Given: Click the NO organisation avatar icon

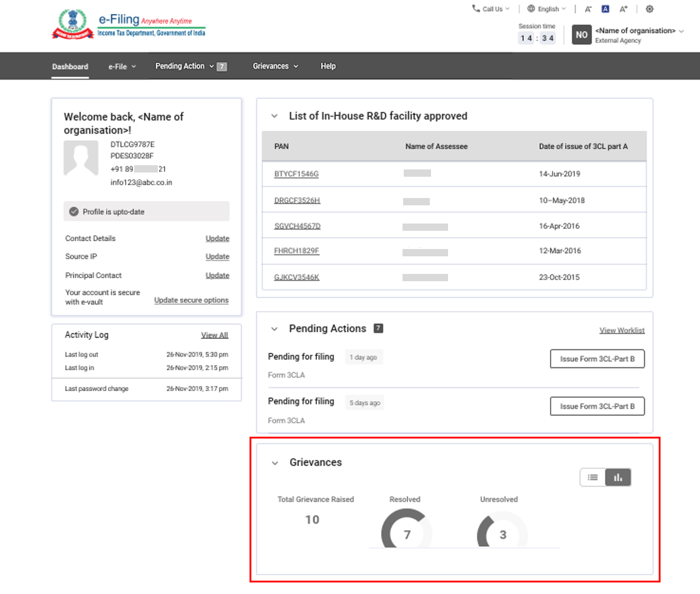Looking at the screenshot, I should coord(582,35).
